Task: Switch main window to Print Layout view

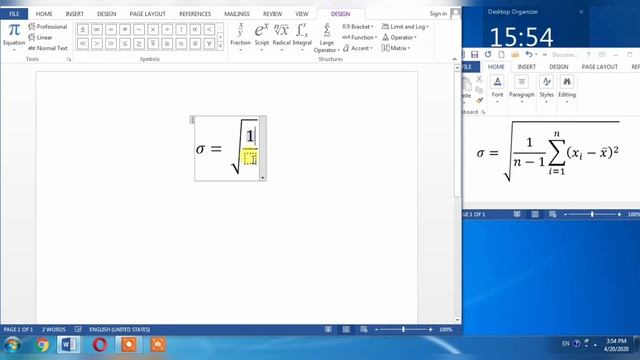Action: (346, 329)
